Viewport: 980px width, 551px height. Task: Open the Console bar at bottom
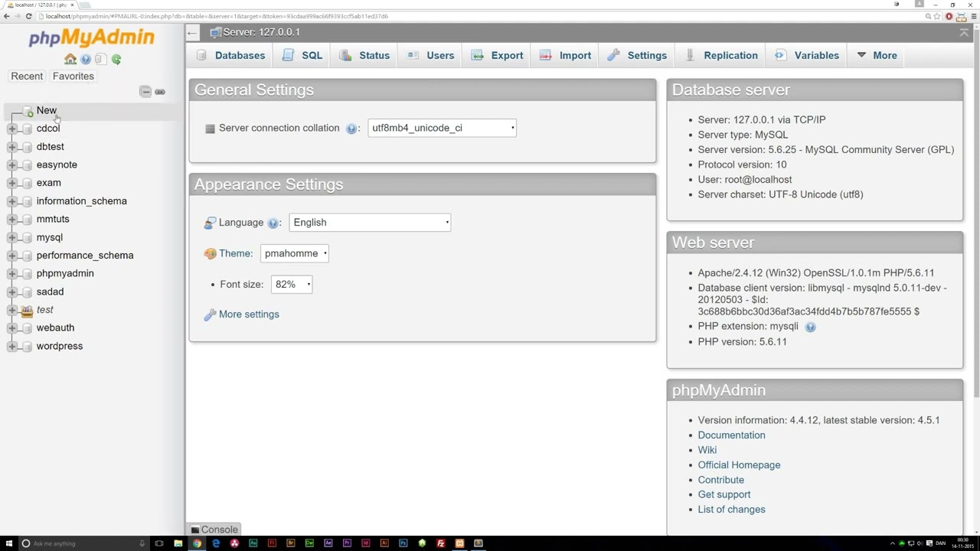(214, 530)
